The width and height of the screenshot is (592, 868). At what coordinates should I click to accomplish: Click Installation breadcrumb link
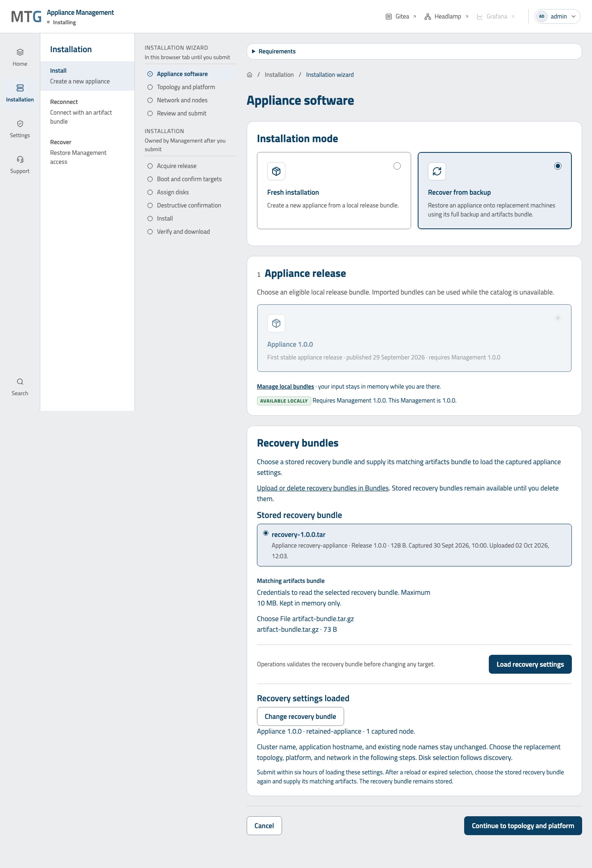pyautogui.click(x=279, y=75)
